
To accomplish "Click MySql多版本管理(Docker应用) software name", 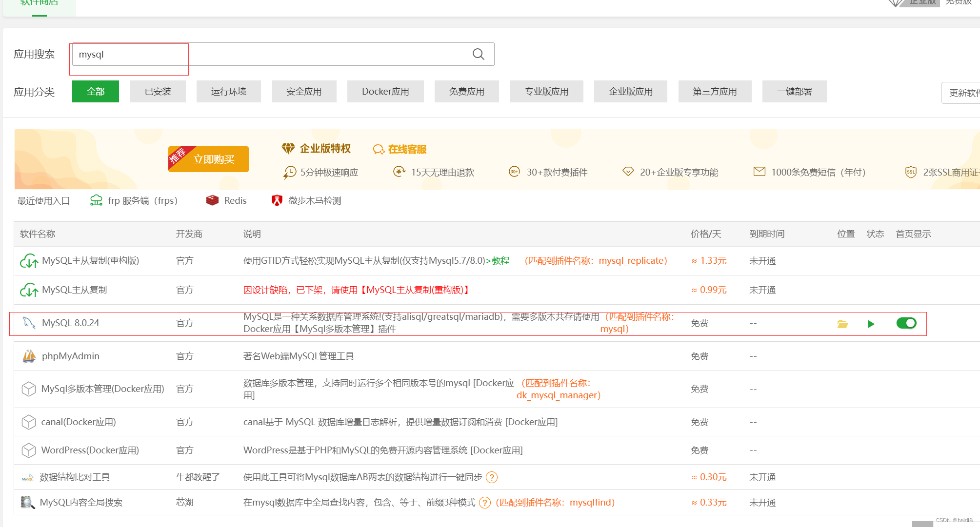I will 103,389.
